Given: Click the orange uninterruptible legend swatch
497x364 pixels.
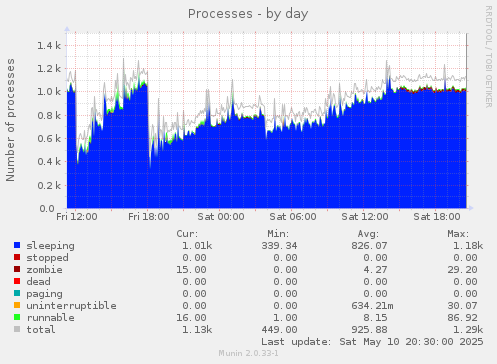Looking at the screenshot, I should 17,305.
